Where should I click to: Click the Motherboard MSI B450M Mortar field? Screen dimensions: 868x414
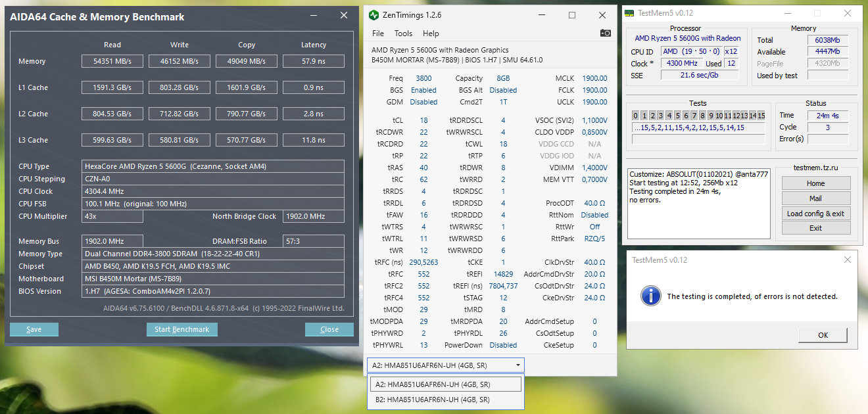pyautogui.click(x=213, y=279)
